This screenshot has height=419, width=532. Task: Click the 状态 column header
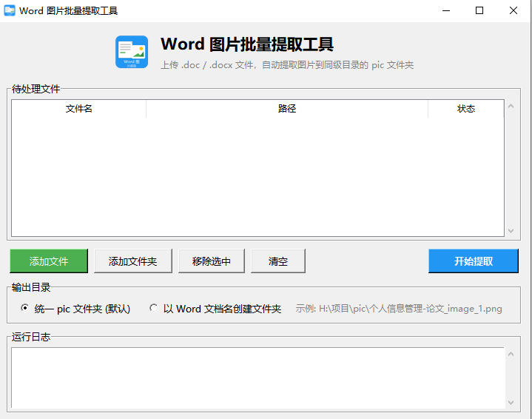466,109
